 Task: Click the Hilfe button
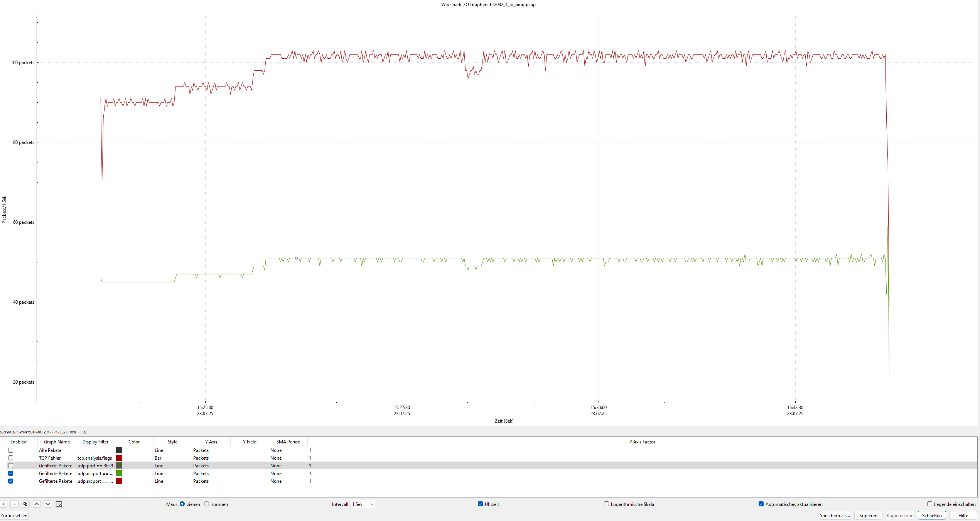[x=963, y=516]
